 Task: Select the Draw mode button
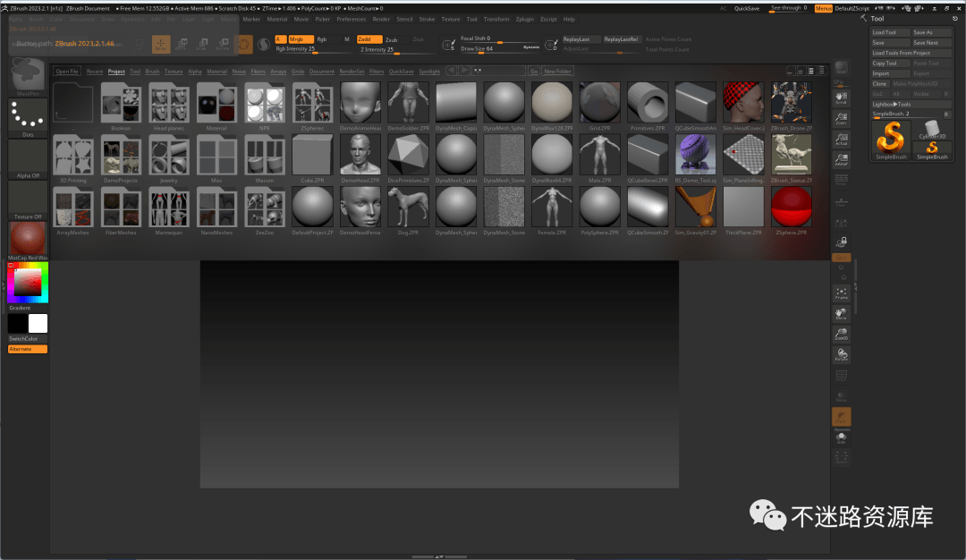click(161, 44)
